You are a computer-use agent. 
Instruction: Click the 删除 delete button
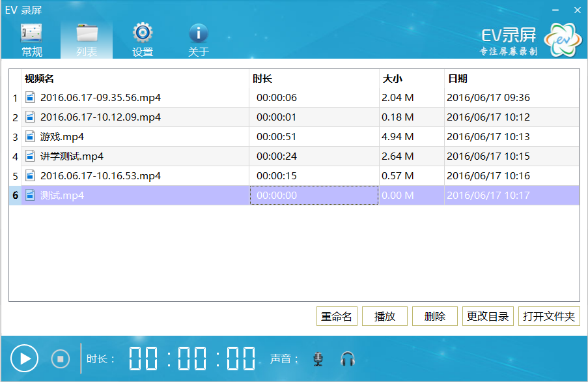[435, 316]
